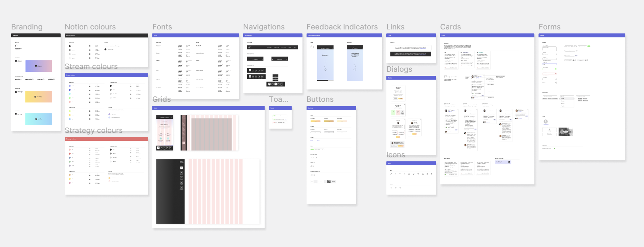Click the nation logo wordmark in Branding
This screenshot has height=247, width=644.
(x=18, y=49)
